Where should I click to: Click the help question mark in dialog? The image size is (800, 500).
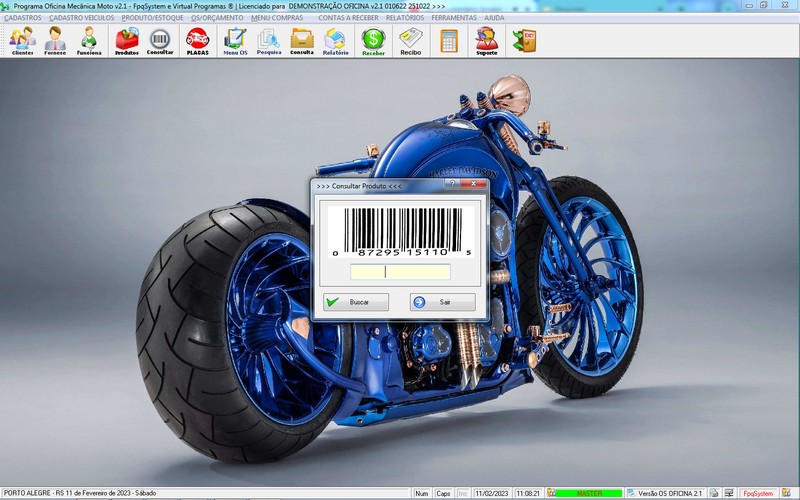(x=452, y=183)
